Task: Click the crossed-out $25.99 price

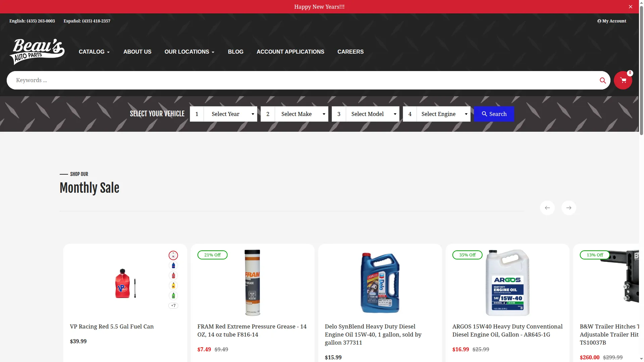Action: point(481,349)
